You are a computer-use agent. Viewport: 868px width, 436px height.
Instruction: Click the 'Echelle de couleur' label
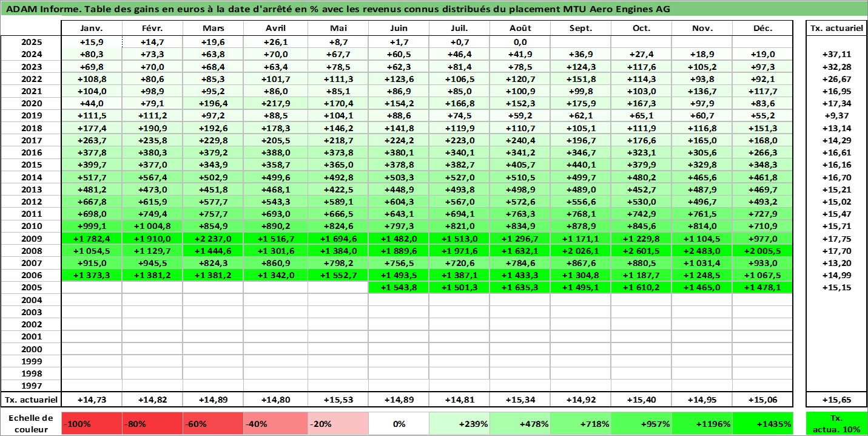(x=31, y=424)
